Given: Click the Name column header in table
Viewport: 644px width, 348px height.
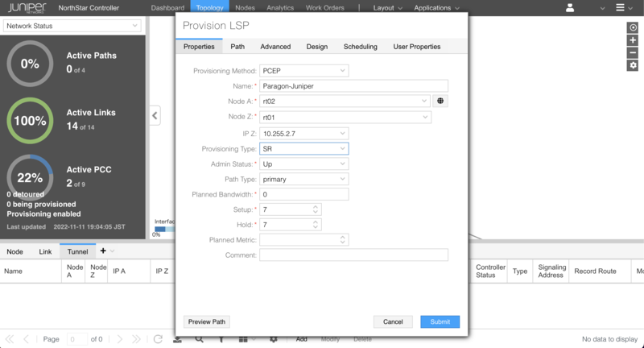Looking at the screenshot, I should (x=31, y=271).
